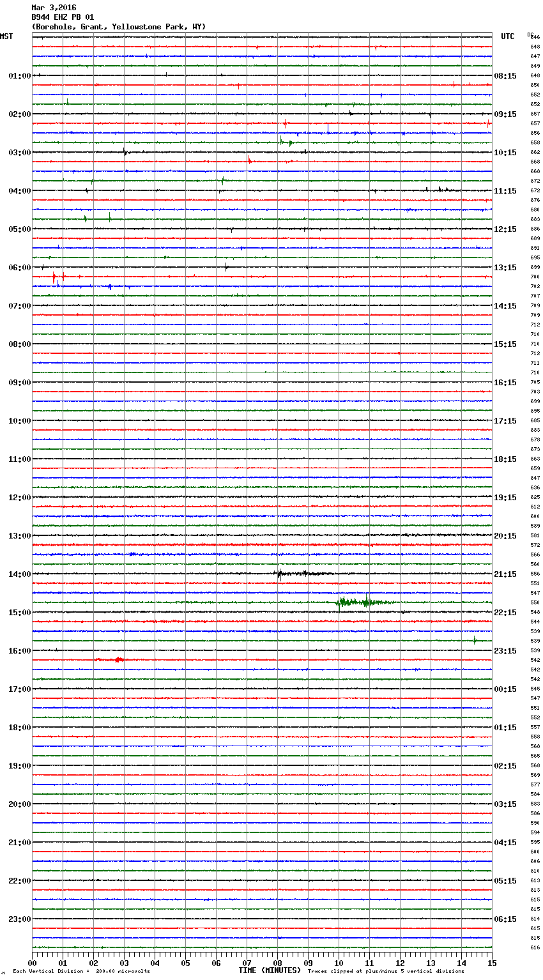This screenshot has height=980, width=543.
Task: Click the 08:15 UTC time label
Action: [x=505, y=76]
